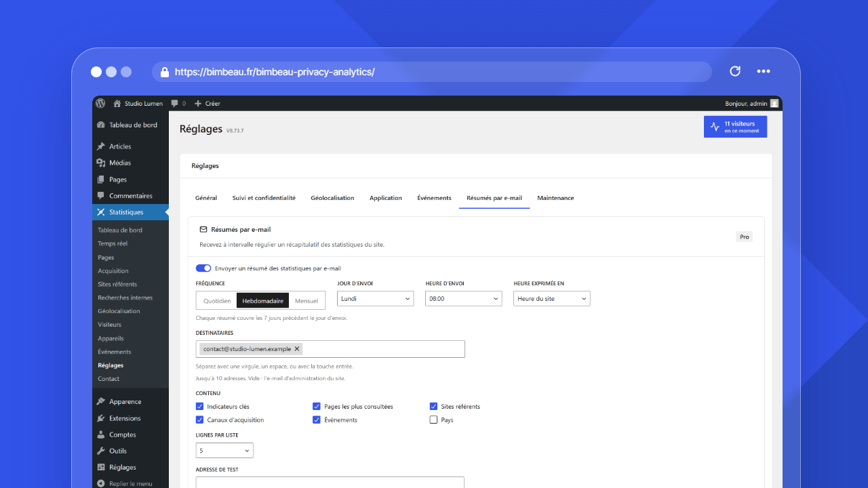This screenshot has width=868, height=488.
Task: Click the Outils wrench icon
Action: 101,451
